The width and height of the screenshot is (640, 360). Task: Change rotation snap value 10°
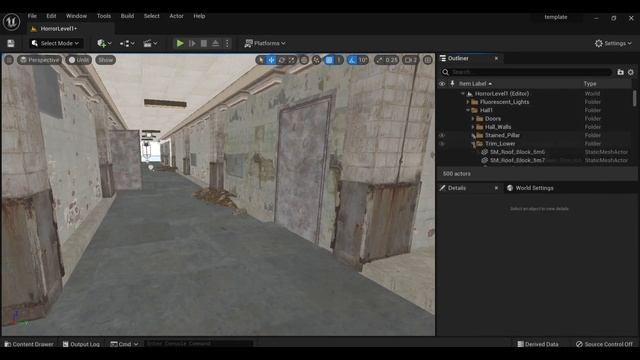coord(362,60)
